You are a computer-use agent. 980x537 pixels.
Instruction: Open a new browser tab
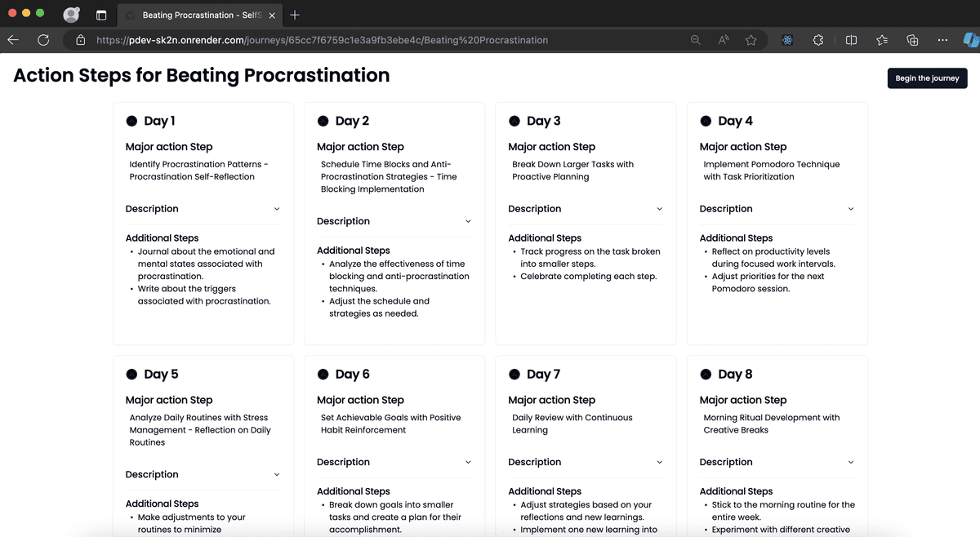[295, 15]
